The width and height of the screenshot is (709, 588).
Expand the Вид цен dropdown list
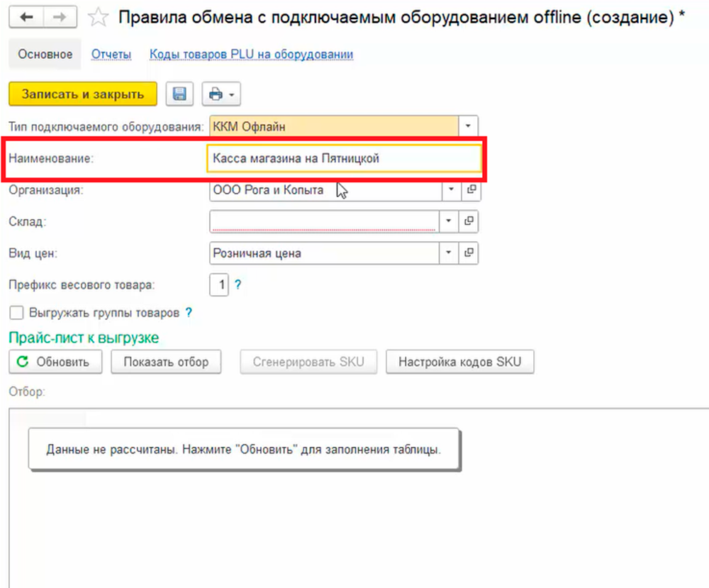point(448,253)
